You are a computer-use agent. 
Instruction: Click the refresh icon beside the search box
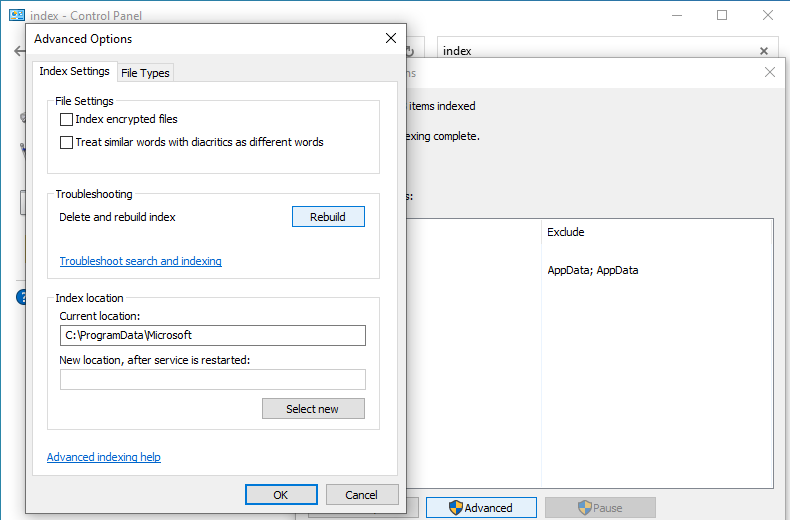(411, 51)
